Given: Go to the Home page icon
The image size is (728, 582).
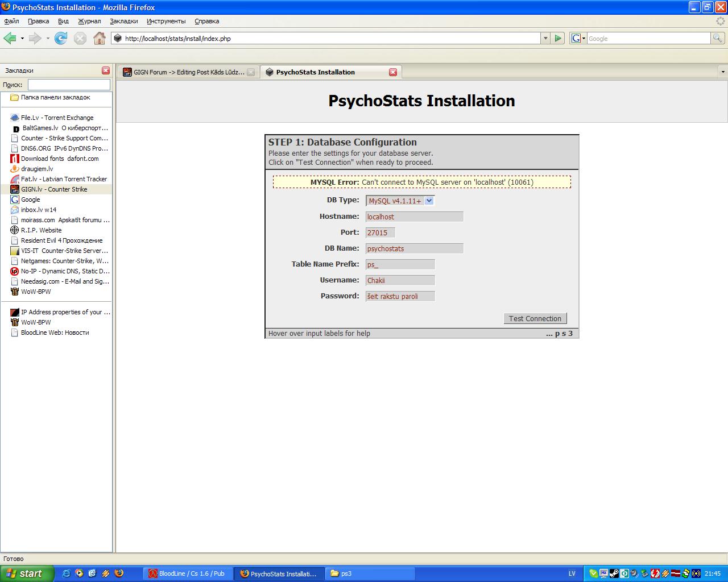Looking at the screenshot, I should tap(100, 38).
